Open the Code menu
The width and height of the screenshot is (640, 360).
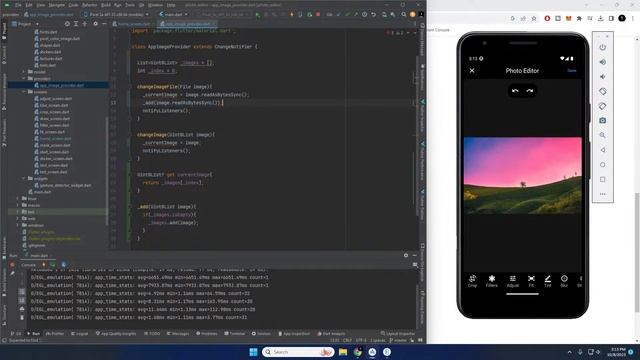(x=73, y=5)
